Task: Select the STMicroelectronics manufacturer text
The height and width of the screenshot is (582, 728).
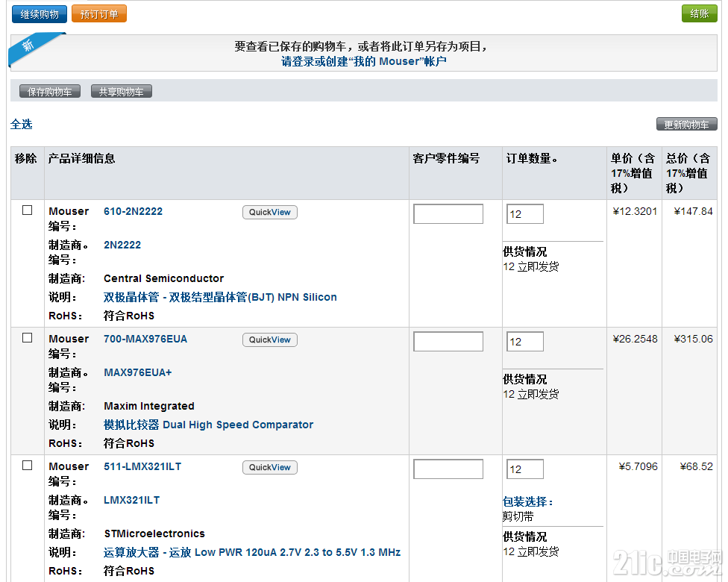Action: click(154, 533)
